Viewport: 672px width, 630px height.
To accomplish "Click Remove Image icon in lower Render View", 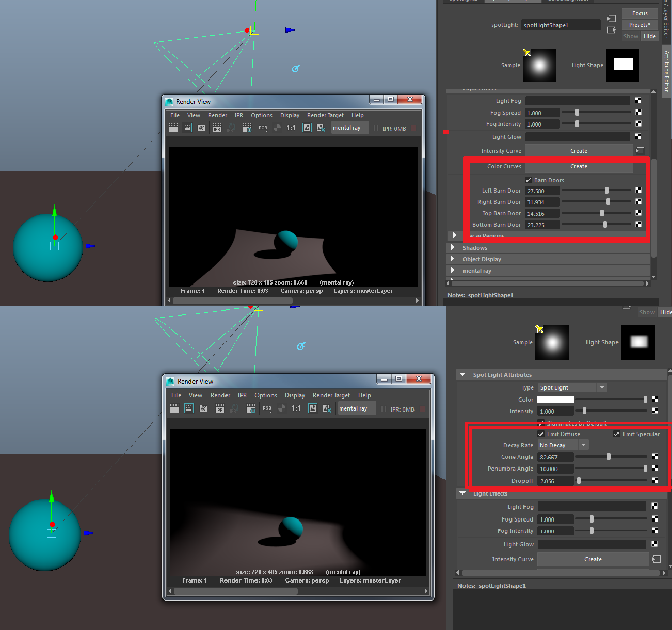I will point(327,408).
